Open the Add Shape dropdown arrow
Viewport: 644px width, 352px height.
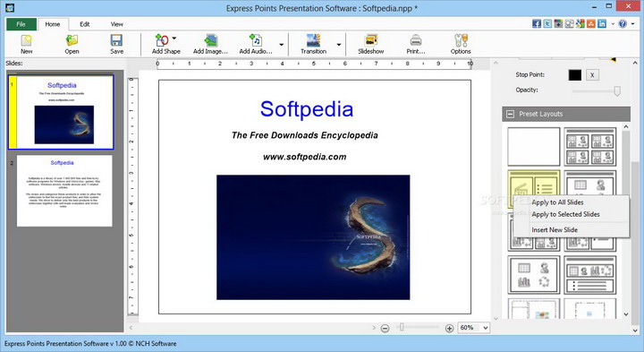(x=174, y=39)
